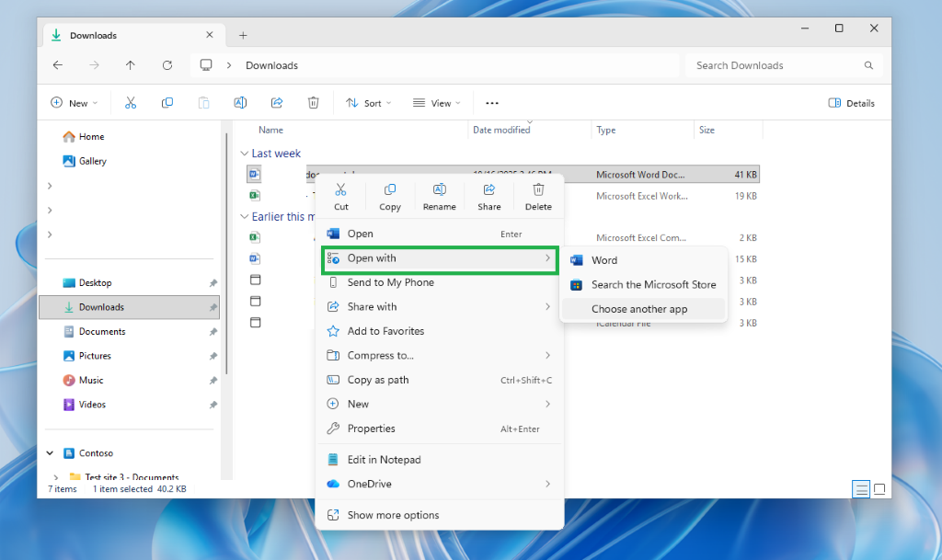
Task: Click the Delete trash icon in the toolbar
Action: 313,103
